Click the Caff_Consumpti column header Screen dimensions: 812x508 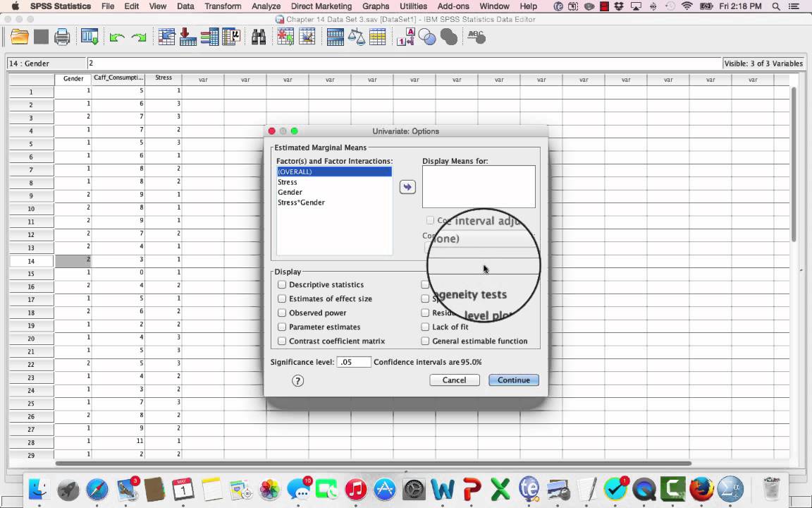click(118, 78)
